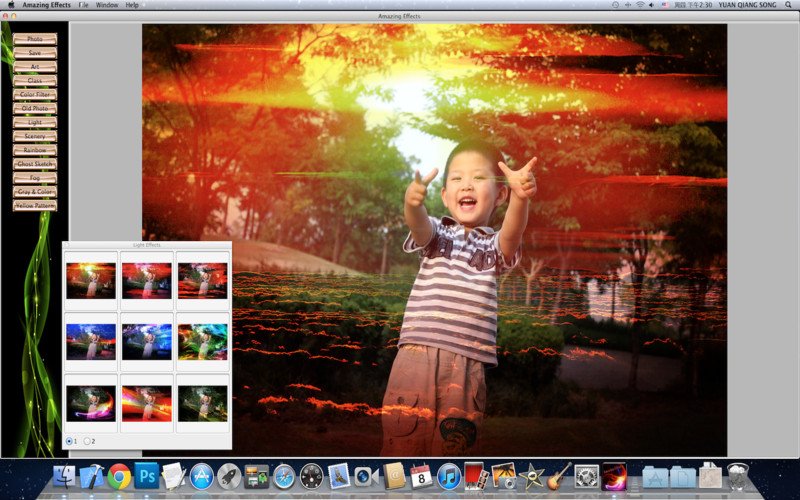Choose the Ghost Sketch effect button
The width and height of the screenshot is (800, 500).
[35, 163]
